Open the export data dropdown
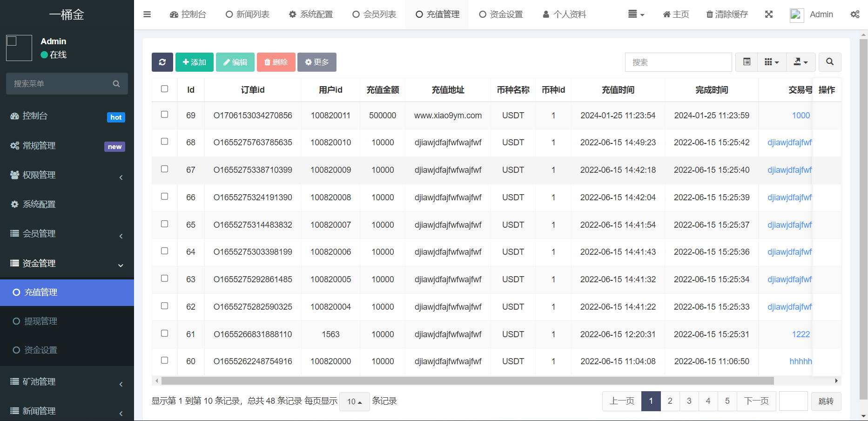This screenshot has width=868, height=421. tap(801, 62)
